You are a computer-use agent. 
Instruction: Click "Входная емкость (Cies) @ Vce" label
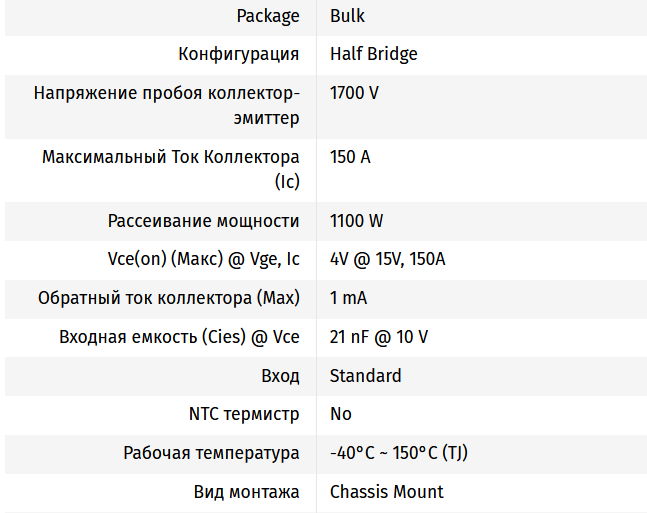tap(179, 337)
